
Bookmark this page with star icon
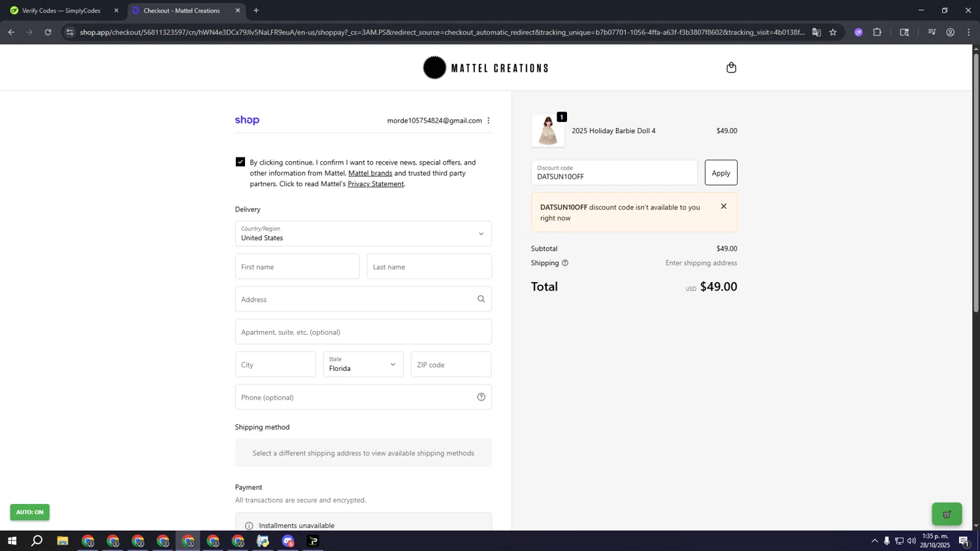click(x=833, y=32)
